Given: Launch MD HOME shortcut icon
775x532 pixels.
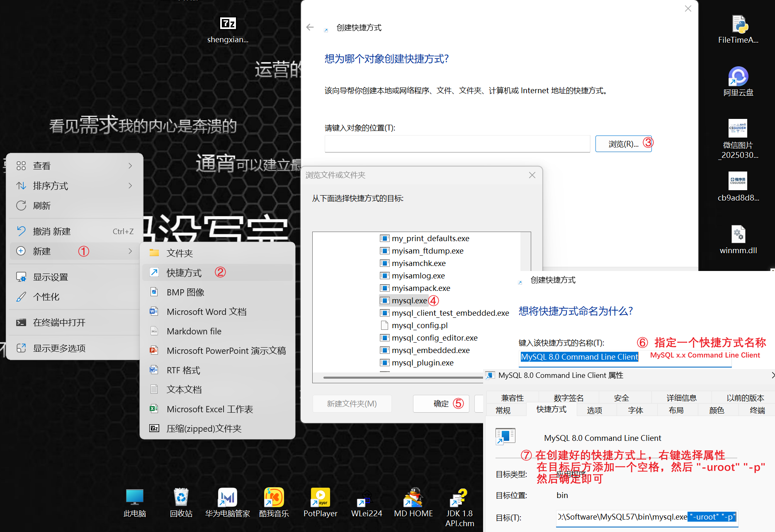Looking at the screenshot, I should pos(413,503).
